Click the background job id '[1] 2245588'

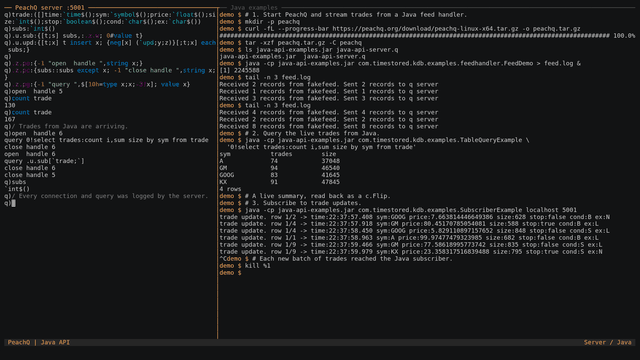(239, 70)
